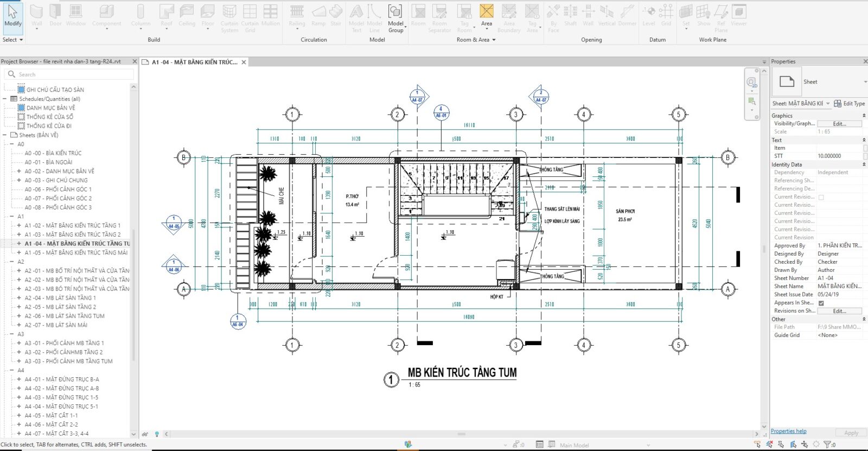Collapse the Schedules/Quantities tree node
Viewport: 868px width, 451px height.
point(5,99)
